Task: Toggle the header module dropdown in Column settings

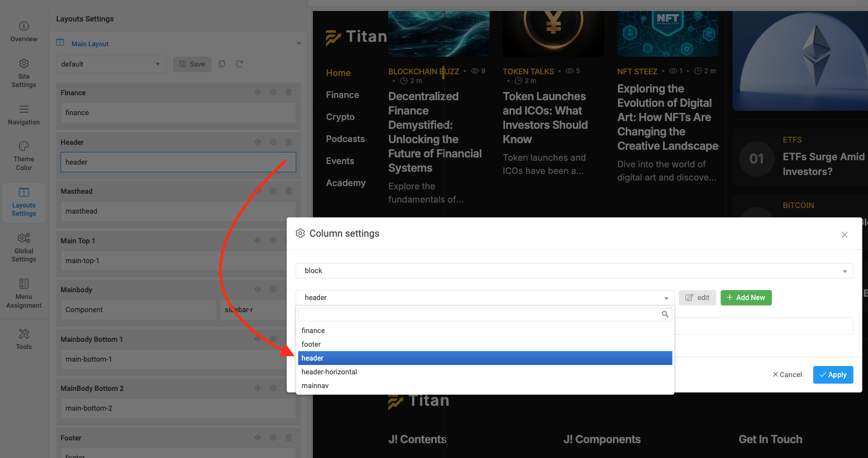Action: 485,298
